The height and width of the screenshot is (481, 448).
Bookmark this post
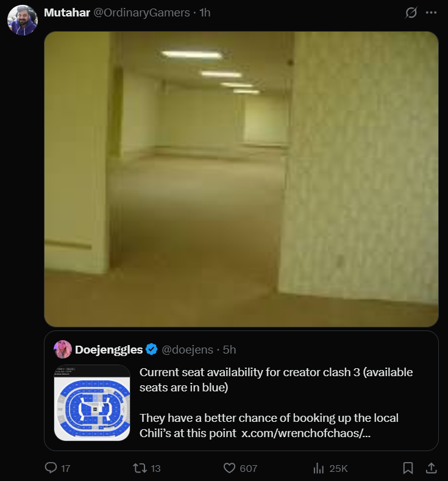click(x=408, y=468)
